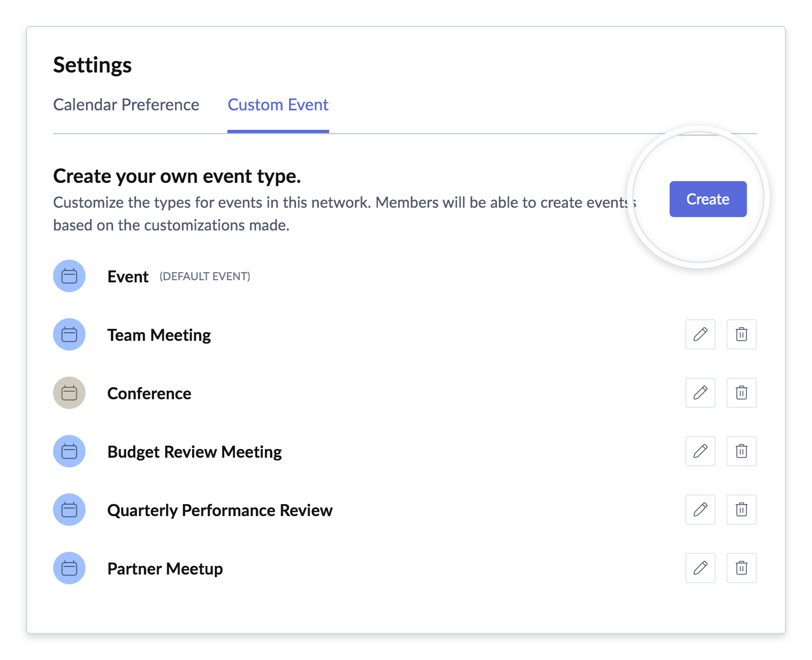Delete the Quarterly Performance Review event
Screen dimensions: 812x660
741,510
